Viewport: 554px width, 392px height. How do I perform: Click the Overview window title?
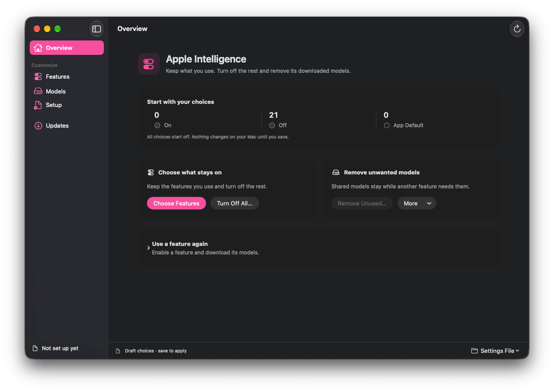pos(132,29)
